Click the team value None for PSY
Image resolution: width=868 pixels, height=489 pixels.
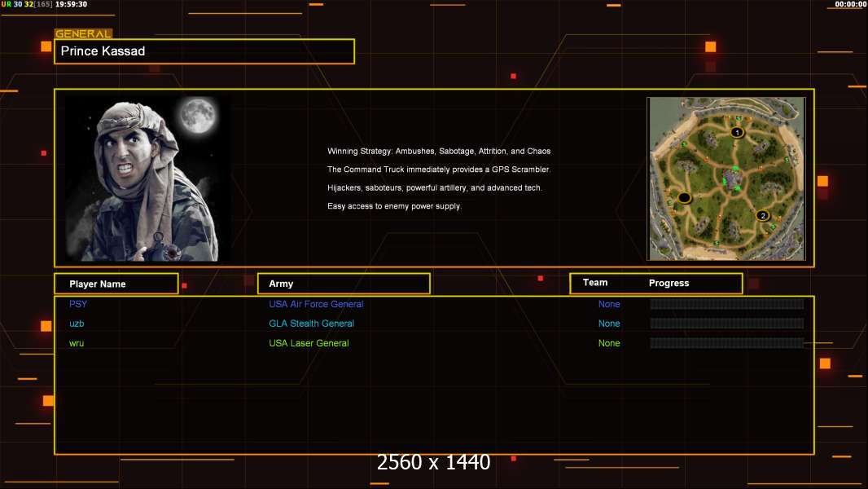(609, 304)
